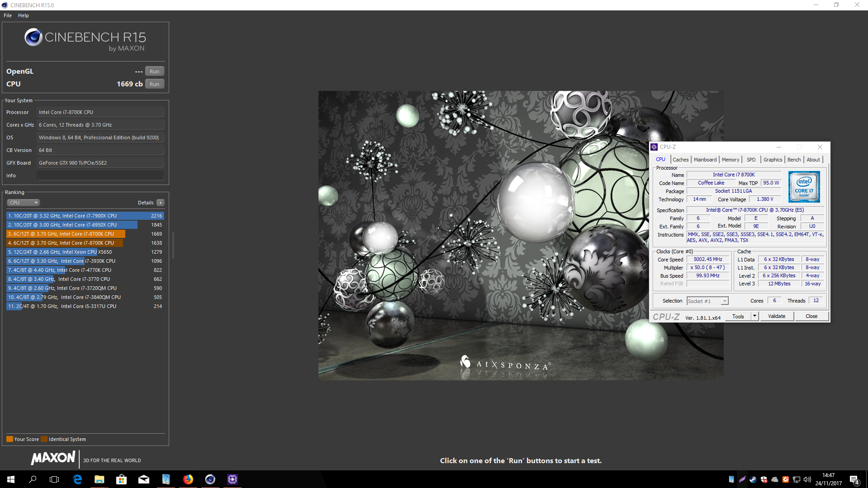Click Steam tray icon
The width and height of the screenshot is (868, 488).
click(753, 479)
